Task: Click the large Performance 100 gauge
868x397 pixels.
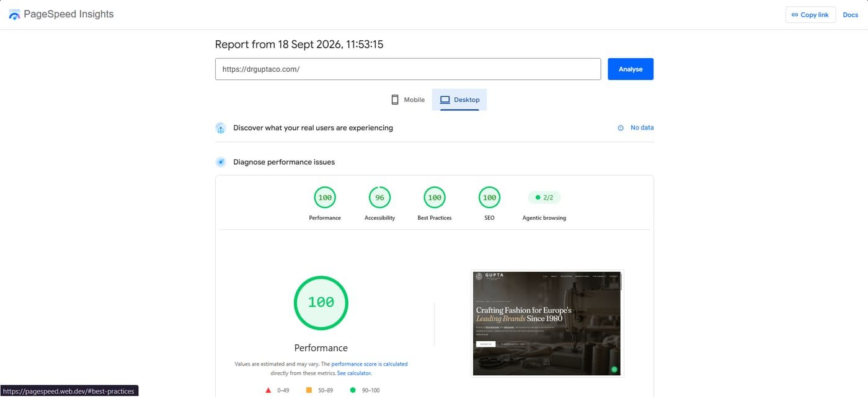Action: point(321,302)
